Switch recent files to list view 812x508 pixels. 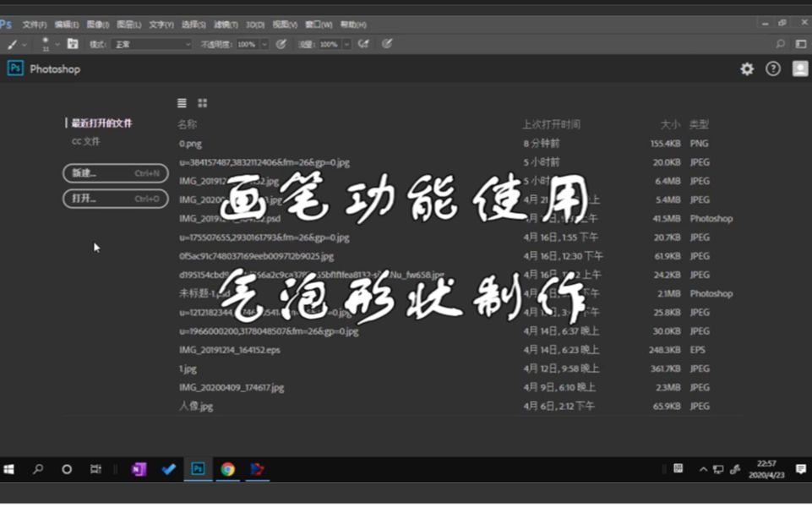(x=181, y=102)
